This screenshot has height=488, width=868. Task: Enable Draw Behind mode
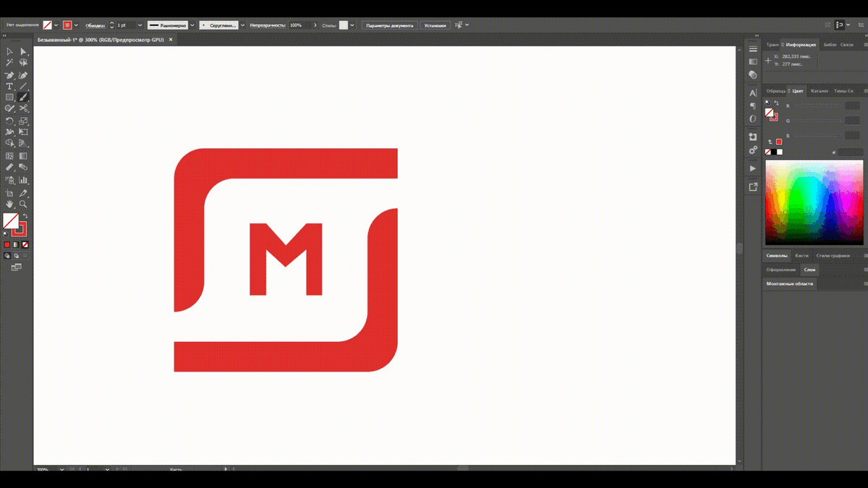tap(16, 256)
